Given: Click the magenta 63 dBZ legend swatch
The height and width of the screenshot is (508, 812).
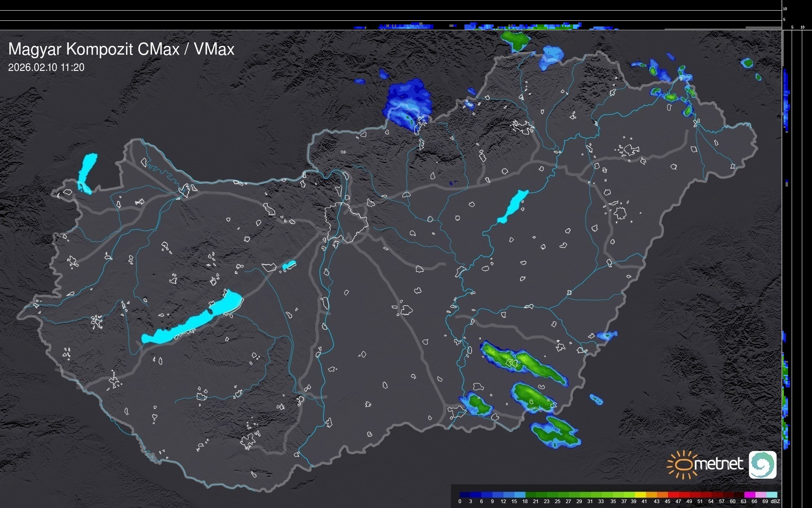Looking at the screenshot, I should (749, 495).
